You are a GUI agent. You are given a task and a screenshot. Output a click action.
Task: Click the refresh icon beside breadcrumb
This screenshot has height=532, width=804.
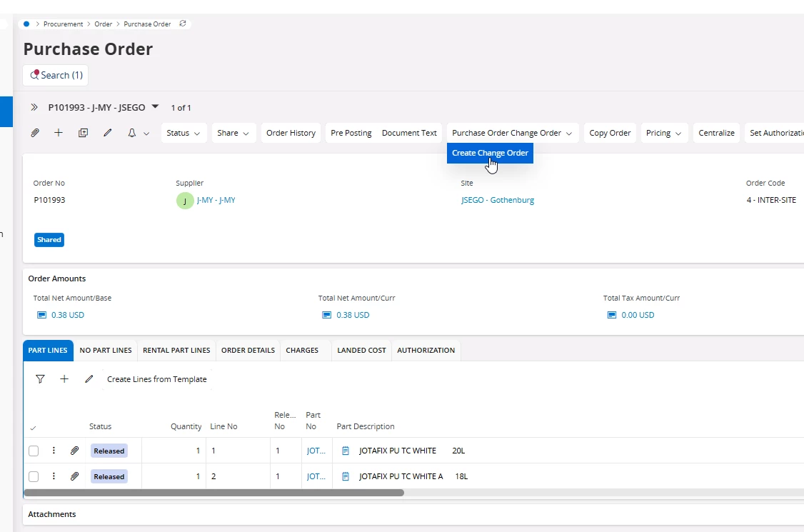(183, 24)
